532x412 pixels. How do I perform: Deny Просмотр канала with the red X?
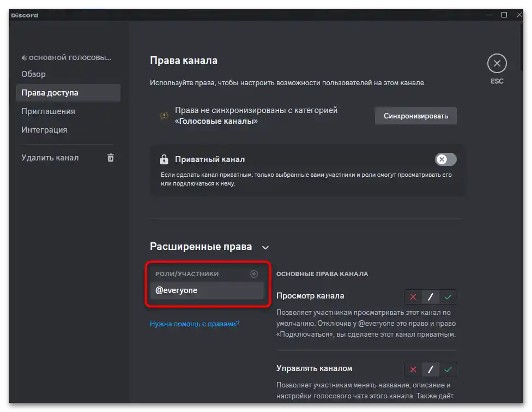413,296
